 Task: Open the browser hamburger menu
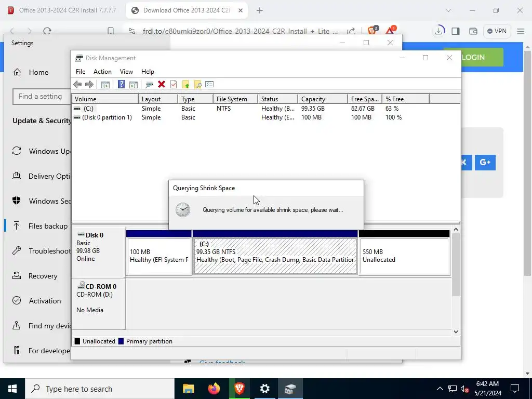[521, 31]
